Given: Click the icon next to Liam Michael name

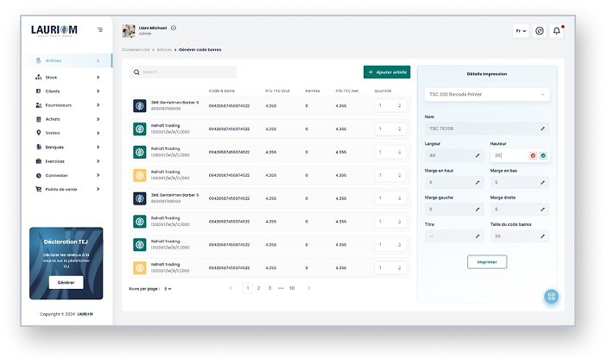Looking at the screenshot, I should (x=174, y=28).
